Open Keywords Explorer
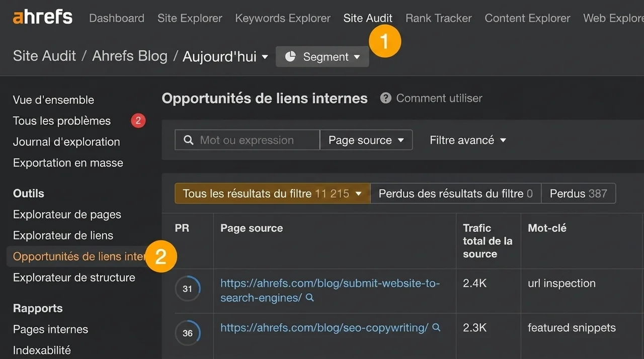The image size is (644, 359). tap(283, 18)
